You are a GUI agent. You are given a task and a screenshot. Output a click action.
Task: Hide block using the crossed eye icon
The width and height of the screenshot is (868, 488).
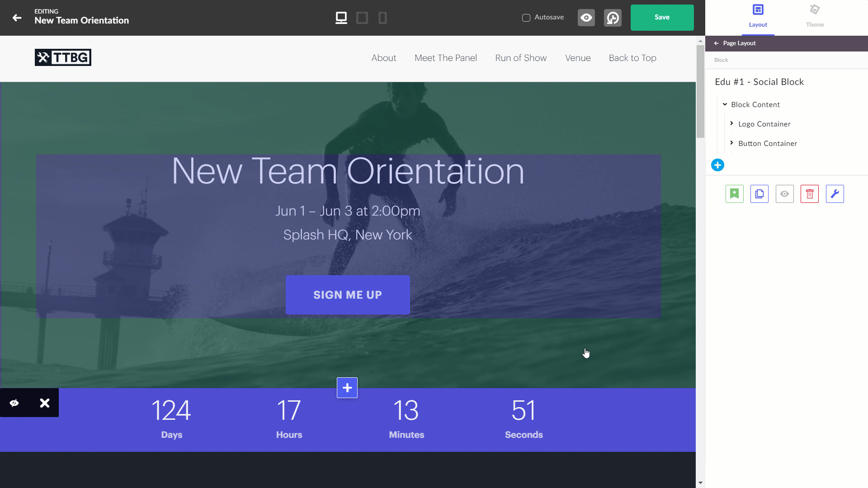point(14,403)
